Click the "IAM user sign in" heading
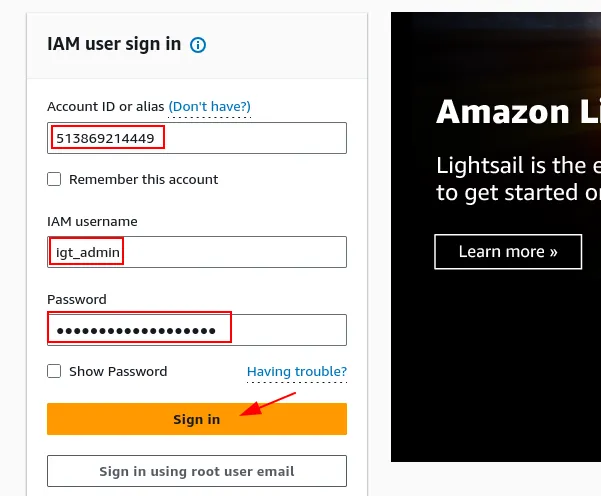This screenshot has height=496, width=601. pyautogui.click(x=114, y=44)
